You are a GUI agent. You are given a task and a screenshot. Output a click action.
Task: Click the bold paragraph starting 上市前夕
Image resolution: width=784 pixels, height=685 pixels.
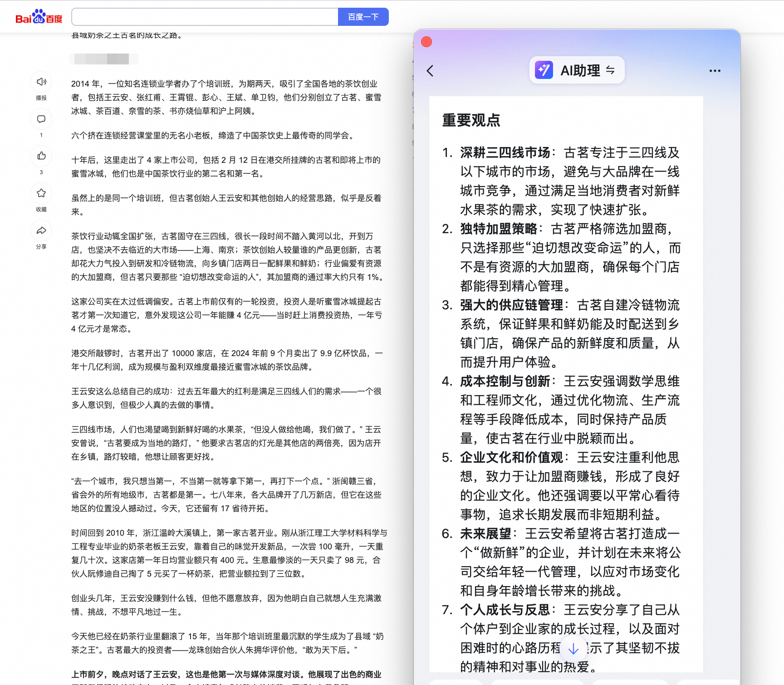[x=226, y=677]
